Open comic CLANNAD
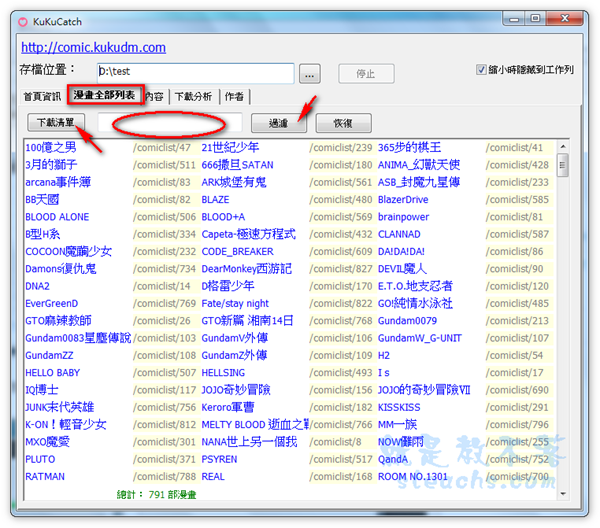Image resolution: width=600 pixels, height=528 pixels. click(399, 234)
